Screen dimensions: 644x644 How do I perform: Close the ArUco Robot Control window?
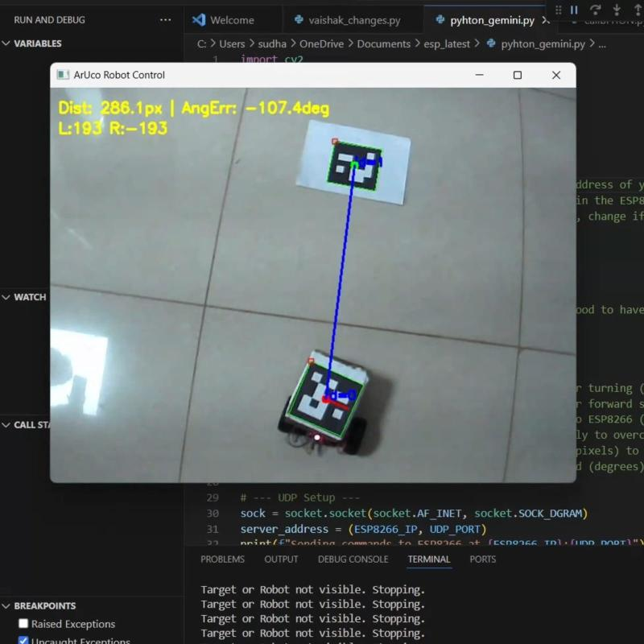click(556, 75)
